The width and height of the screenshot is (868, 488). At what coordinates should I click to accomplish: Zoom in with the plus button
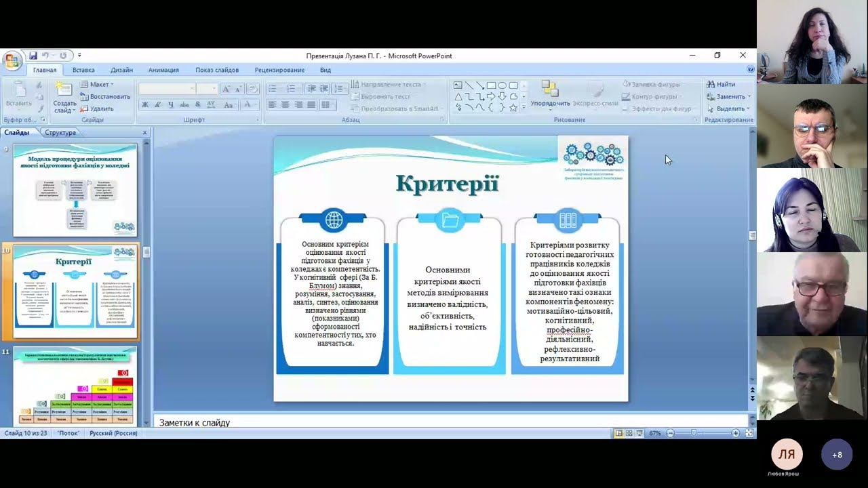coord(736,433)
